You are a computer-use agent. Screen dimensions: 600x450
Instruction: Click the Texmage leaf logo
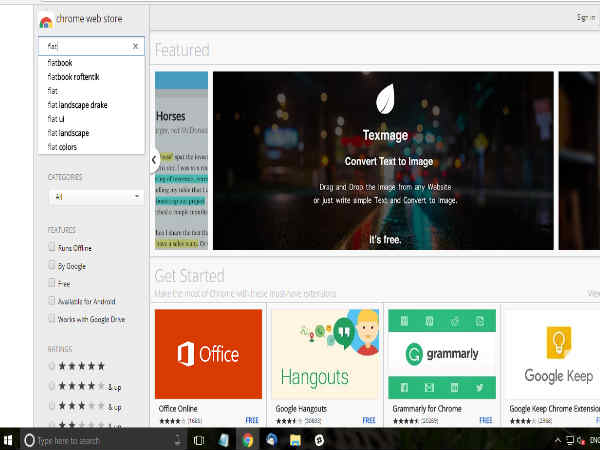point(385,99)
